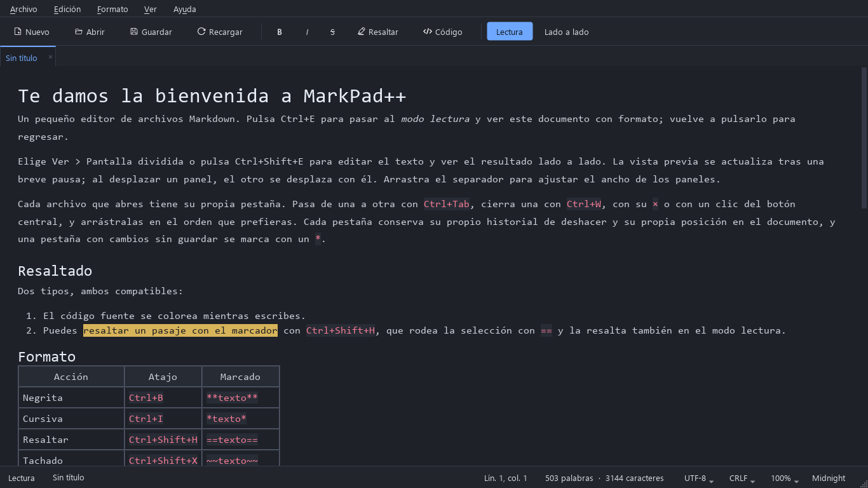Click the main title 'Te damos la bienvenida a MarkPad++'
Screen dimensions: 868x488
(212, 96)
